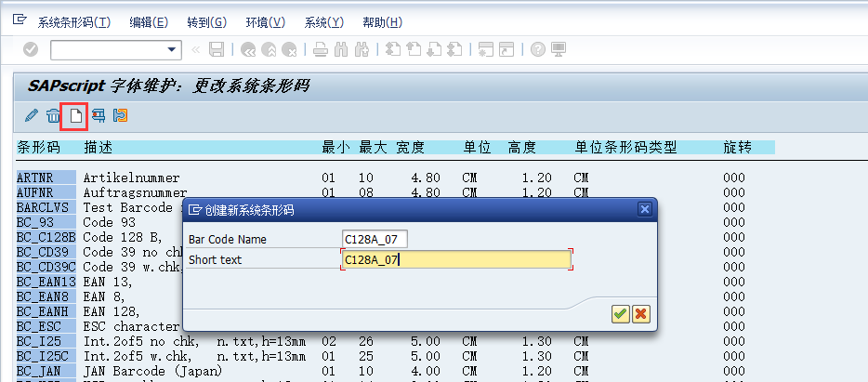Click the Create New Session icon
The width and height of the screenshot is (868, 382).
tap(486, 50)
